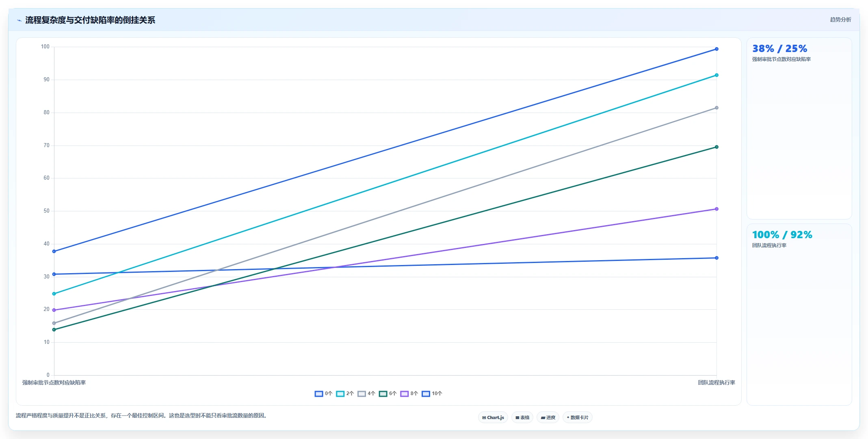Click the trend icon beside the chart title
Viewport: 868px width, 439px height.
19,20
